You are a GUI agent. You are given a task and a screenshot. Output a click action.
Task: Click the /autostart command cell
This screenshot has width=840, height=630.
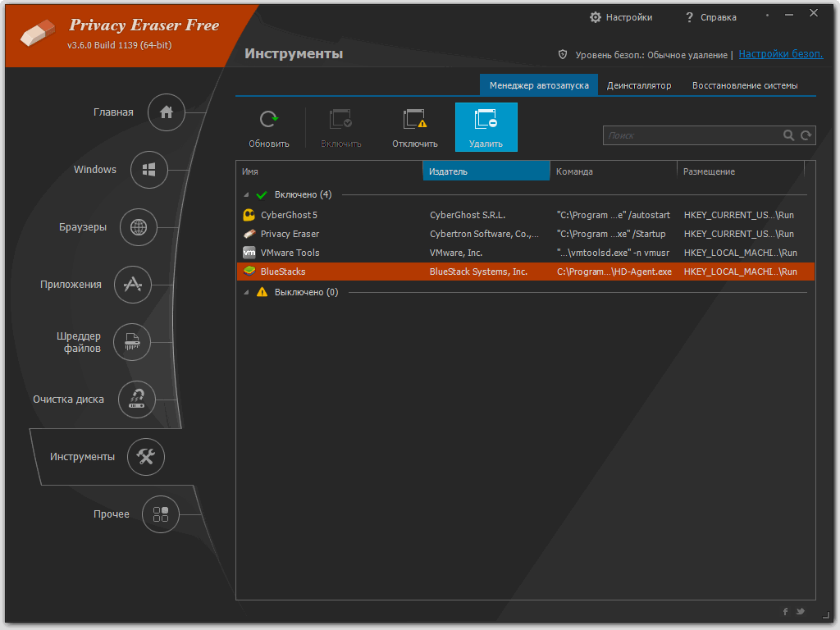[614, 215]
